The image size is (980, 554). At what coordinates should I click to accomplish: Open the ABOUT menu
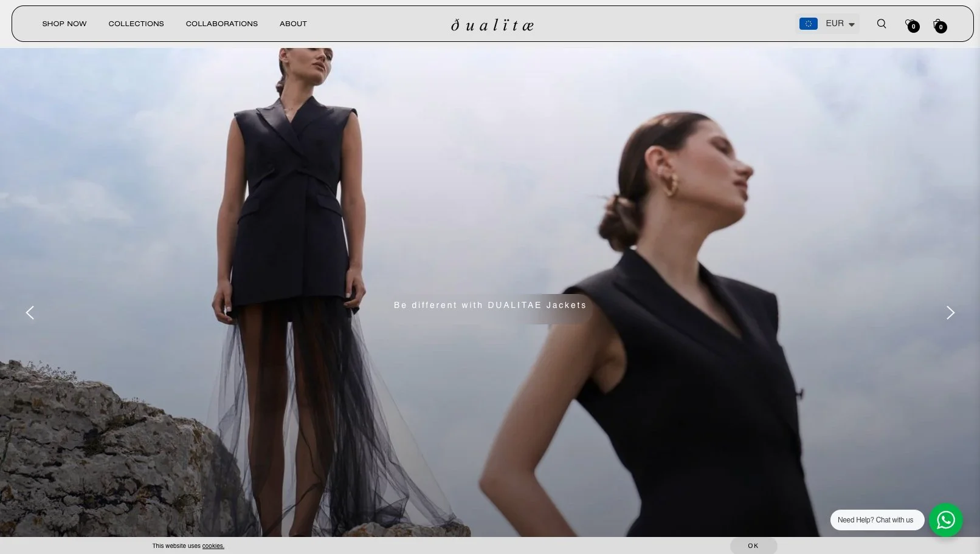click(293, 24)
